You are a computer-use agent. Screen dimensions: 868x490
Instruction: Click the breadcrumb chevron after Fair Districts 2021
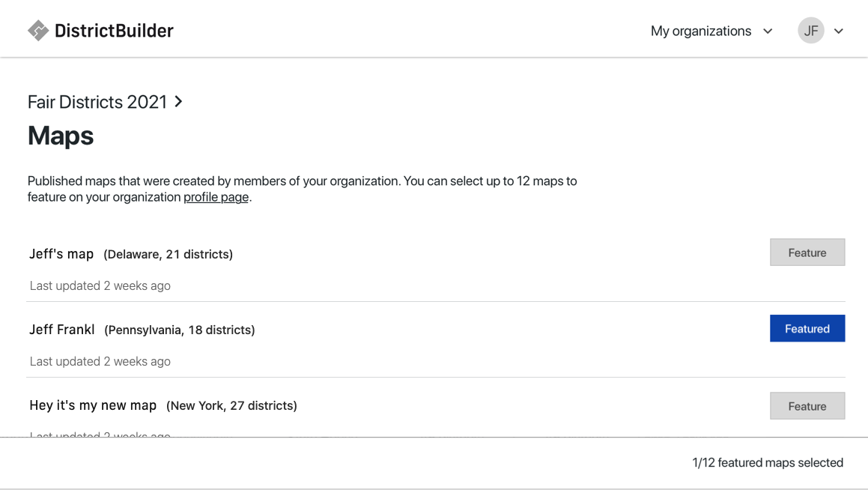pyautogui.click(x=178, y=102)
